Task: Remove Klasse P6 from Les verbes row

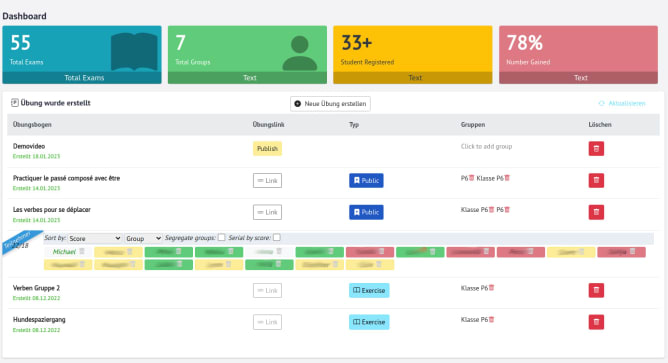Action: [491, 210]
